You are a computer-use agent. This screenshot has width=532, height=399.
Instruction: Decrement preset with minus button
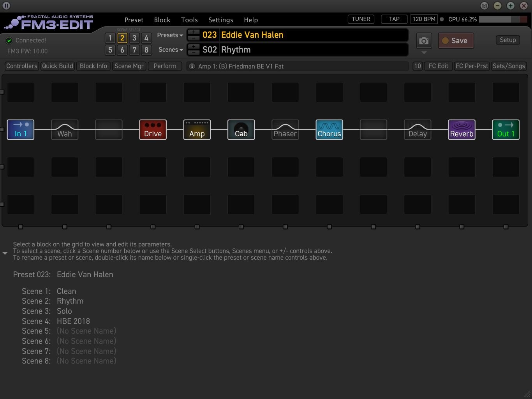click(x=194, y=38)
